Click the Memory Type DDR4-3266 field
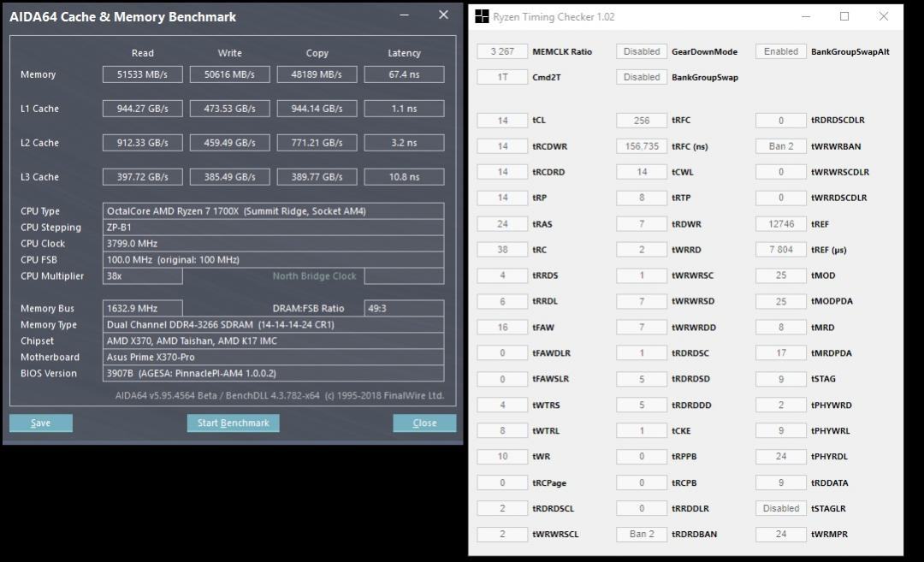Viewport: 924px width, 562px height. [x=274, y=324]
